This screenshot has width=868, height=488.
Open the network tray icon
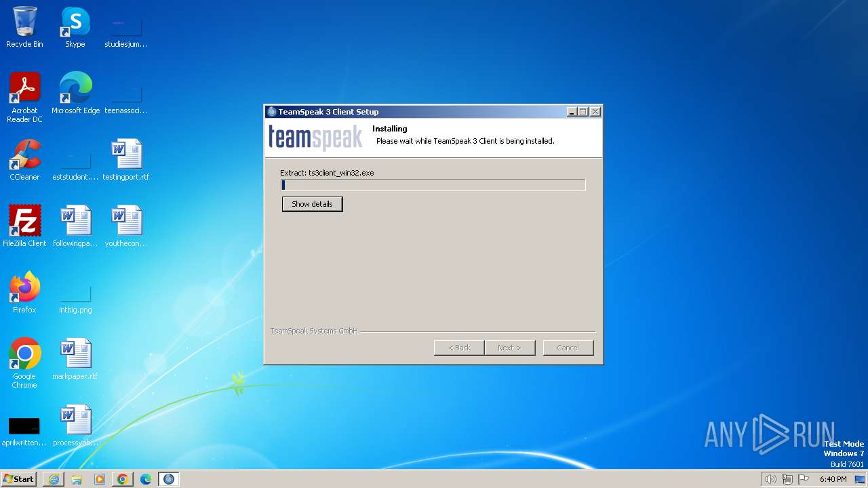[787, 479]
